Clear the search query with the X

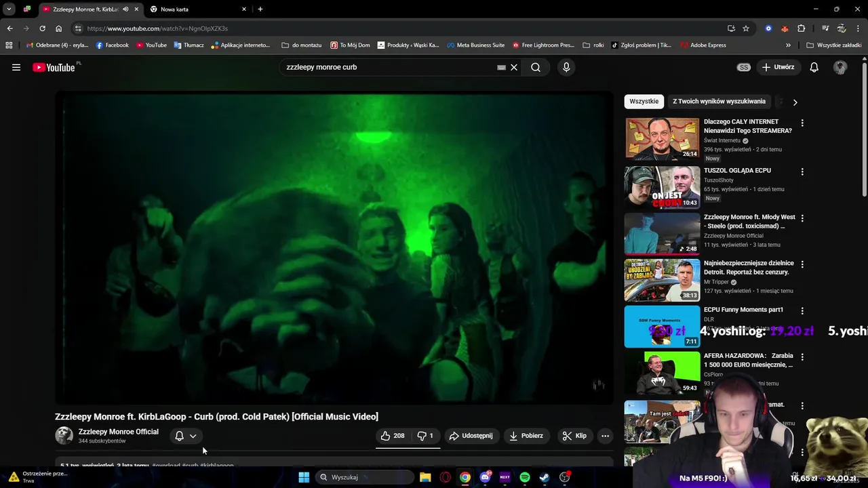[514, 67]
